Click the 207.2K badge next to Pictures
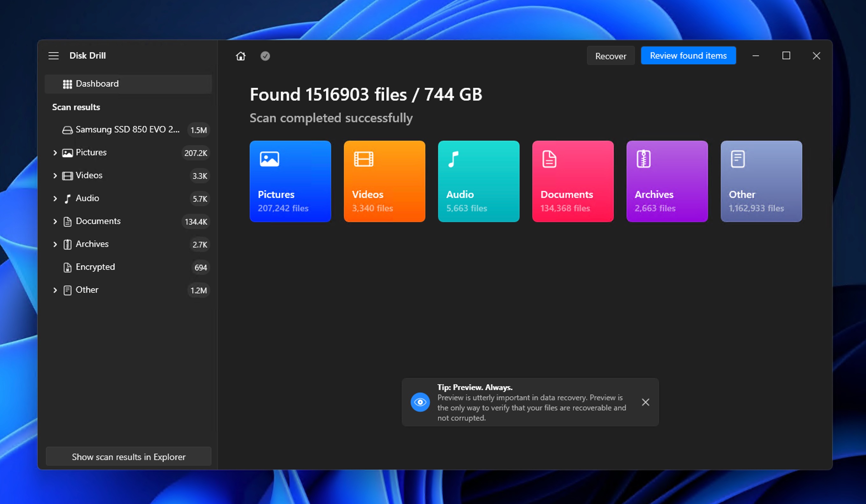This screenshot has width=866, height=504. coord(195,153)
